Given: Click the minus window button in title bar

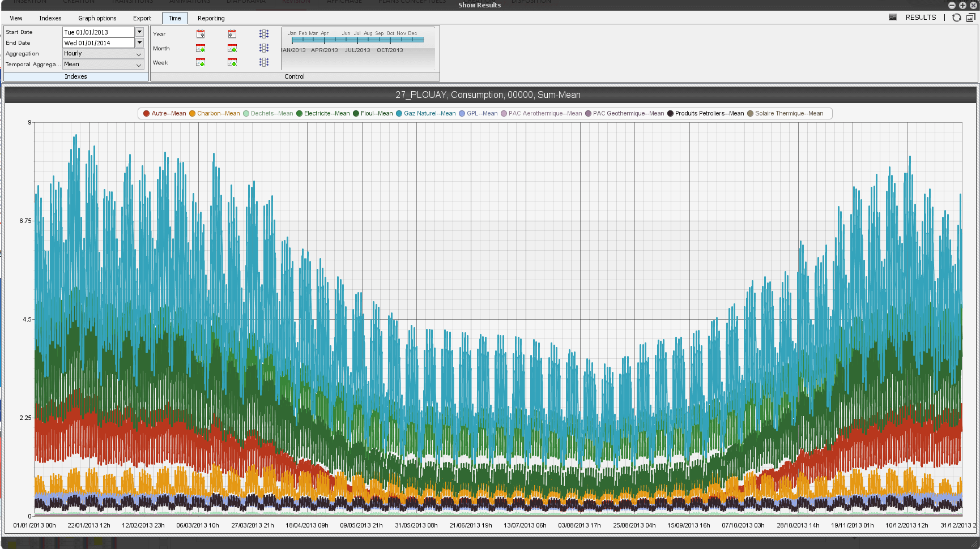Looking at the screenshot, I should [952, 5].
